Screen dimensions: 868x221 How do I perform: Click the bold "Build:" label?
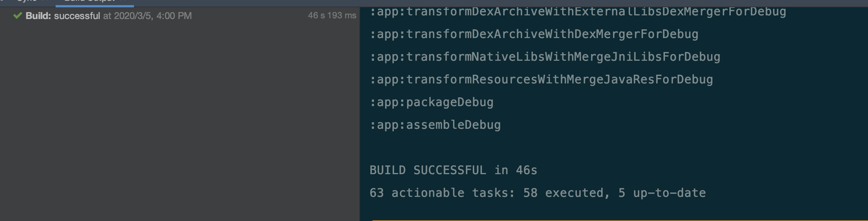tap(38, 16)
